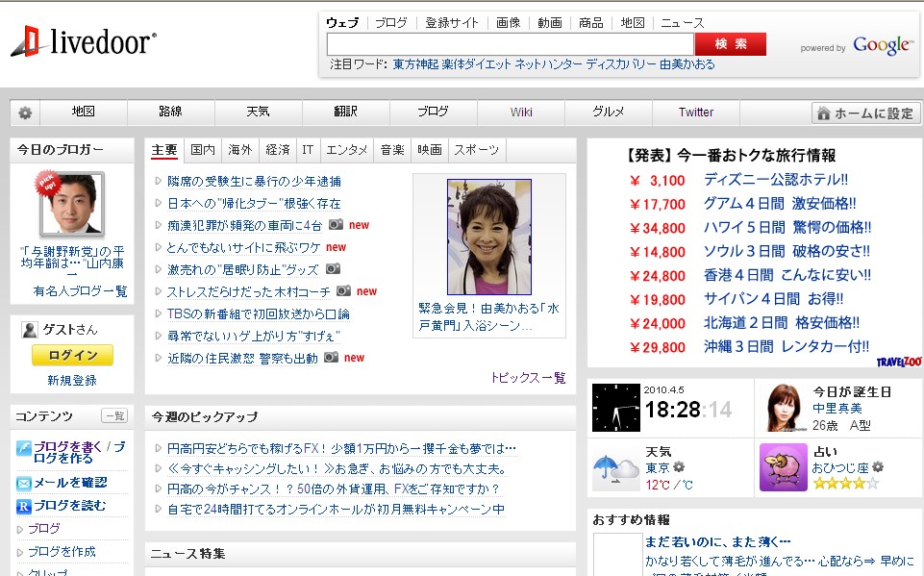Open 路線 in navigation bar
924x576 pixels.
pyautogui.click(x=170, y=112)
